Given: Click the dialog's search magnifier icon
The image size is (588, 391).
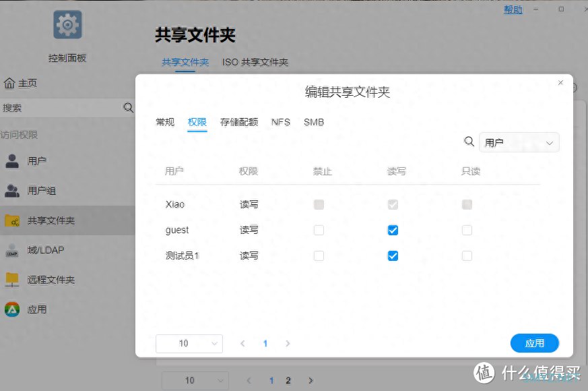Looking at the screenshot, I should 469,142.
